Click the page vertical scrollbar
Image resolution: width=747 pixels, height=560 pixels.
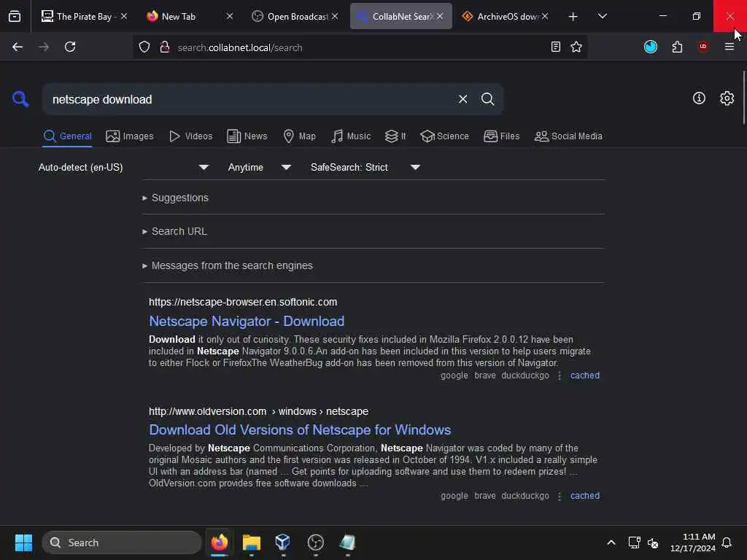tap(743, 98)
